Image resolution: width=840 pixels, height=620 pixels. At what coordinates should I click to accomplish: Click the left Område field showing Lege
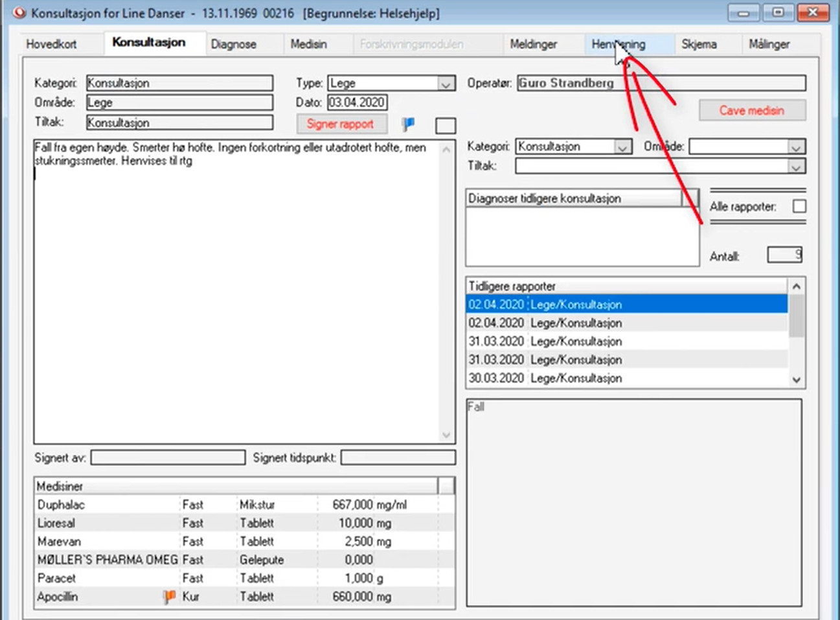(x=179, y=102)
